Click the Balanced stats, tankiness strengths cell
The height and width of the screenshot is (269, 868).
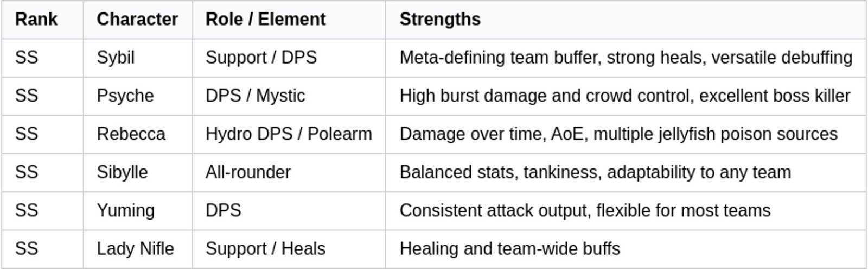595,172
